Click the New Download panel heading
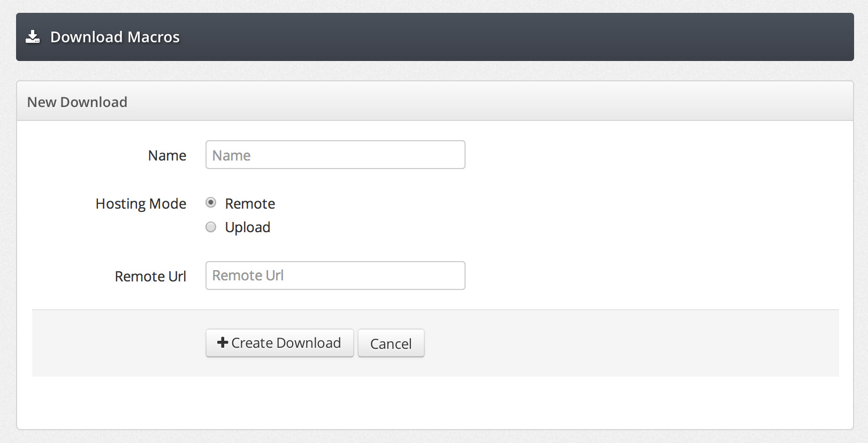 (x=77, y=102)
